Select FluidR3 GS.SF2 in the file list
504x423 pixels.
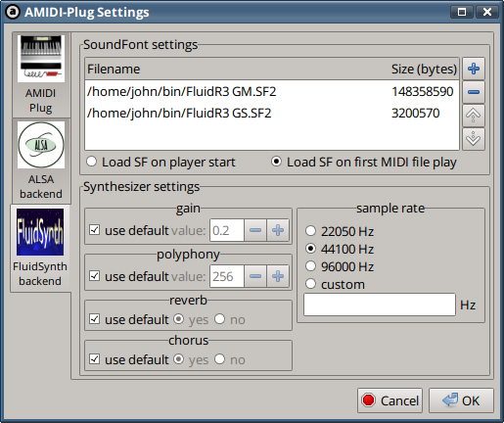click(x=271, y=114)
